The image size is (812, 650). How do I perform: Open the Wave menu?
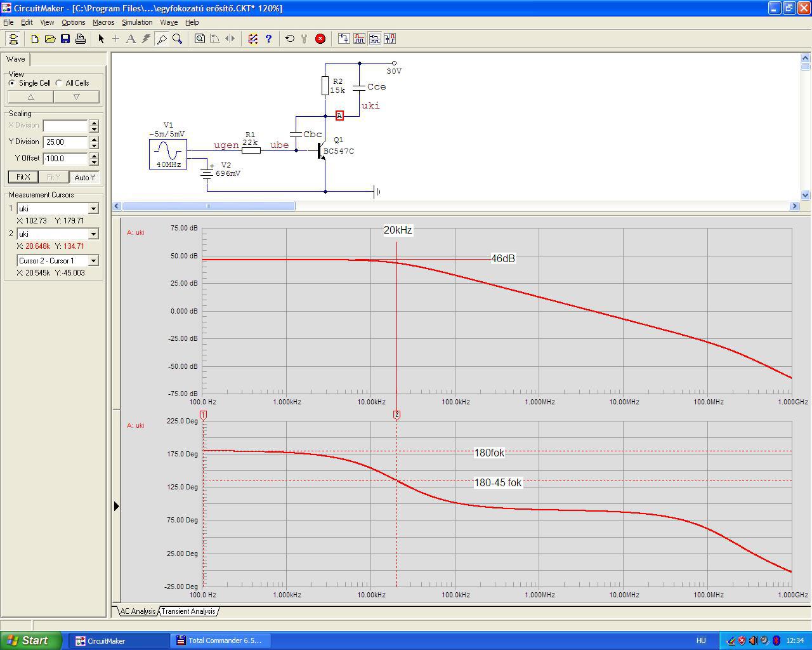tap(169, 22)
